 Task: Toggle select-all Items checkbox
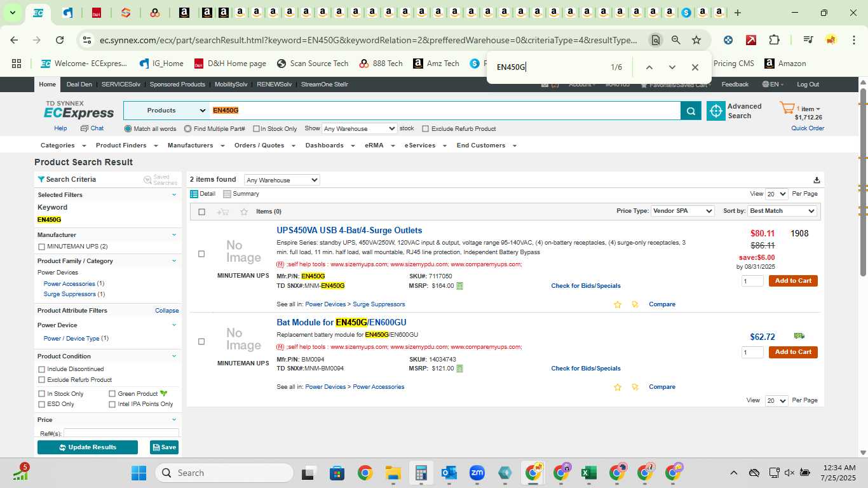tap(202, 212)
